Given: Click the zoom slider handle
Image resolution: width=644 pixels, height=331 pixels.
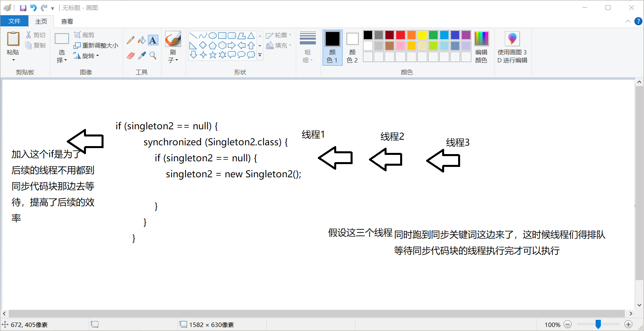Looking at the screenshot, I should coord(598,325).
